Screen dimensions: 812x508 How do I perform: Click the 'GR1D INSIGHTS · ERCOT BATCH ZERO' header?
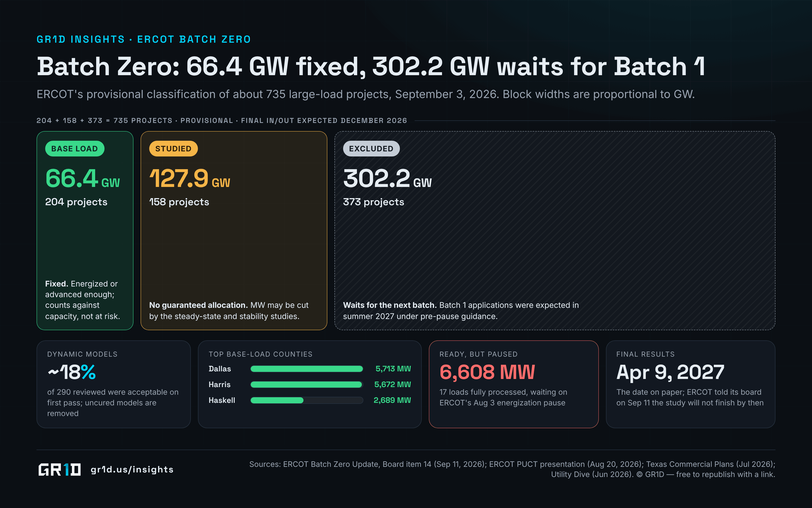click(144, 39)
